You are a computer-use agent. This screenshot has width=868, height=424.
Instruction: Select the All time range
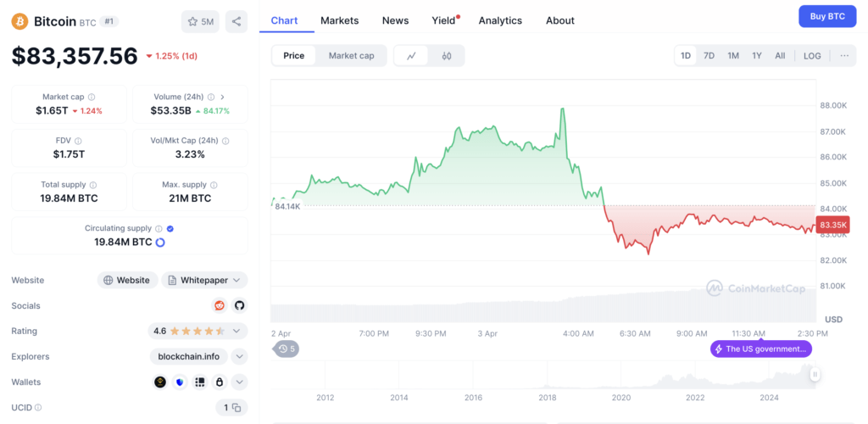pyautogui.click(x=780, y=56)
